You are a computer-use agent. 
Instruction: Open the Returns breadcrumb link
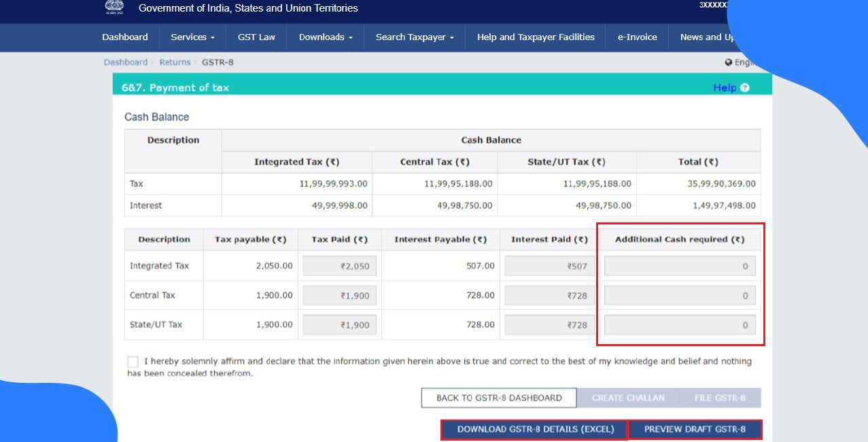[175, 62]
